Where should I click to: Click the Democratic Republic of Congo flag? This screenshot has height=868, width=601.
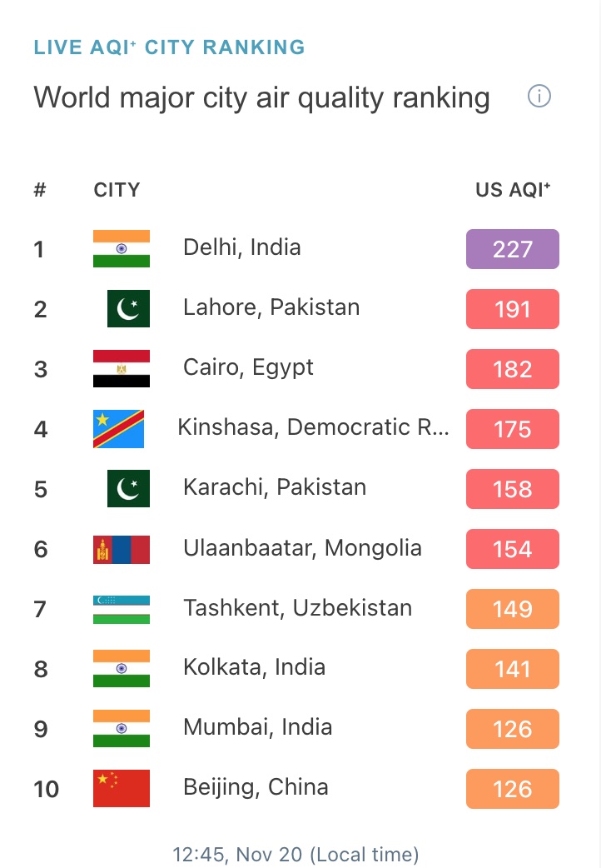118,429
